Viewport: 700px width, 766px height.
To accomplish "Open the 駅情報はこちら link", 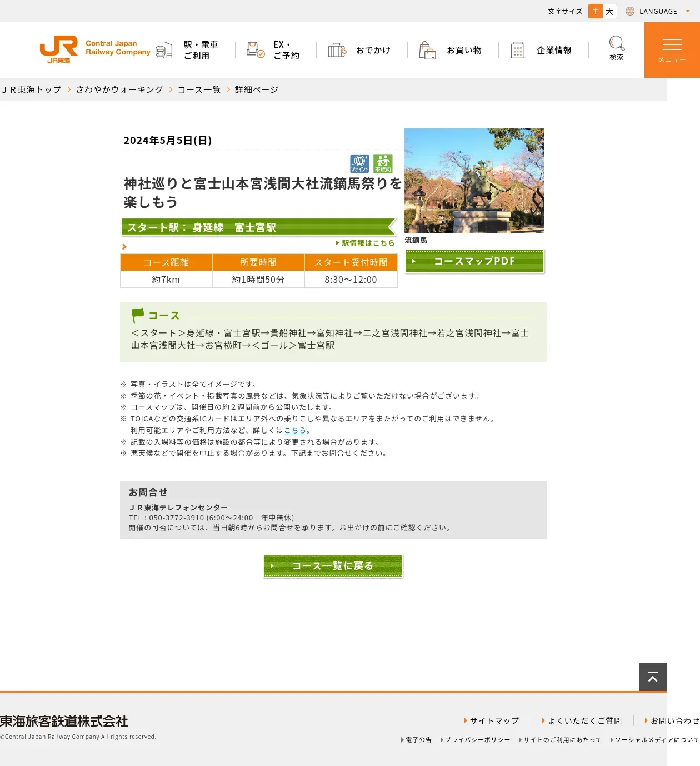I will (x=366, y=243).
